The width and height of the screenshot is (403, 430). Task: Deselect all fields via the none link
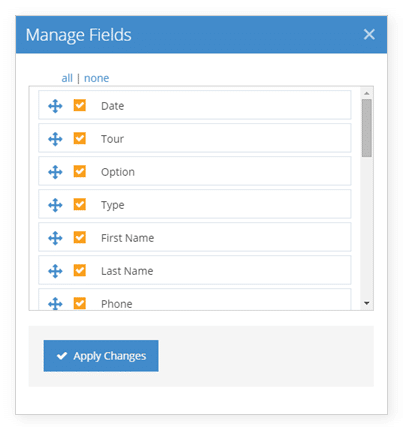[x=96, y=78]
